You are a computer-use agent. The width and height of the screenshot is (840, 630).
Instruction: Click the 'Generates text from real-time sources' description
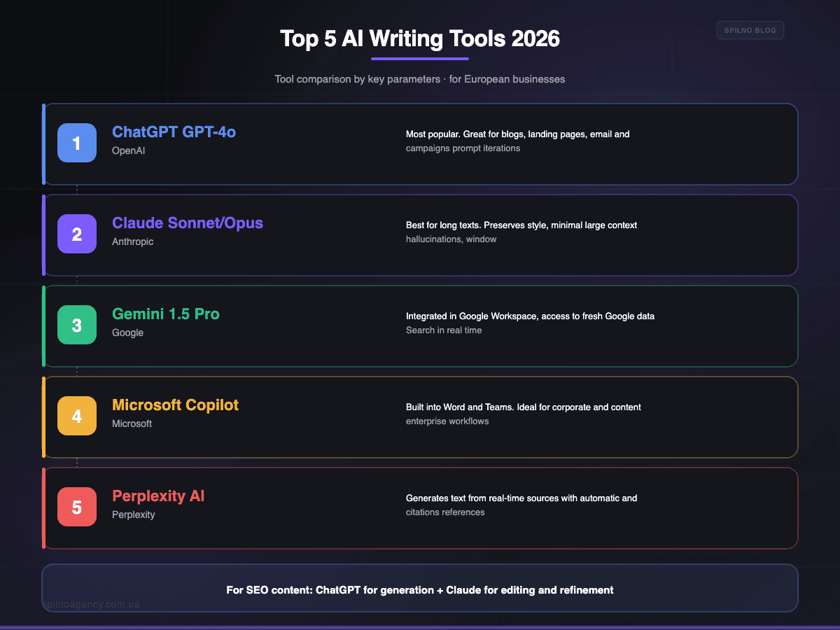point(521,498)
